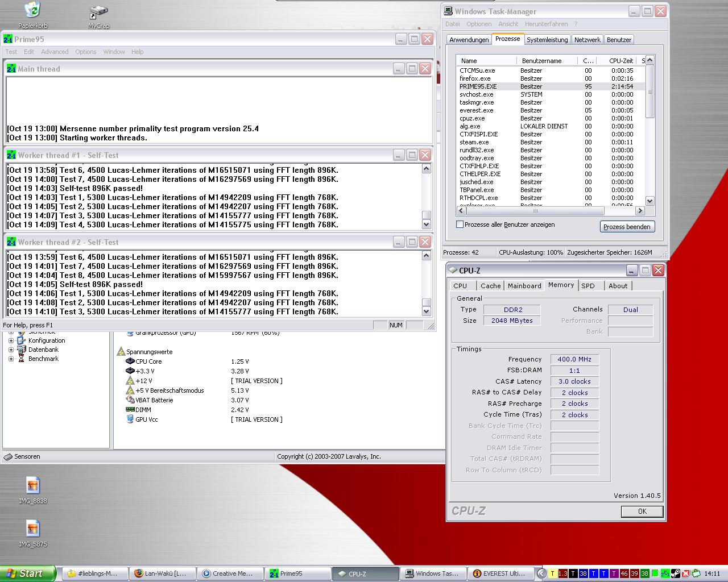Expand the Benchmark tree node
Viewport: 728px width, 582px height.
[11, 359]
